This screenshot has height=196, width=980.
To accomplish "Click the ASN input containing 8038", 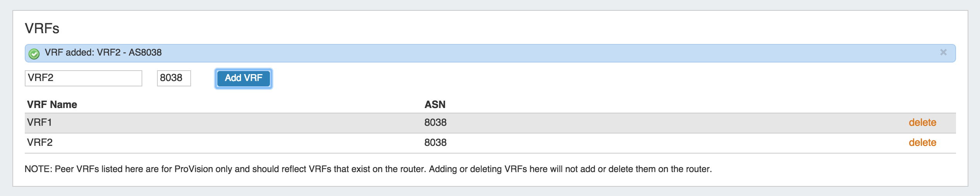I will coord(174,78).
